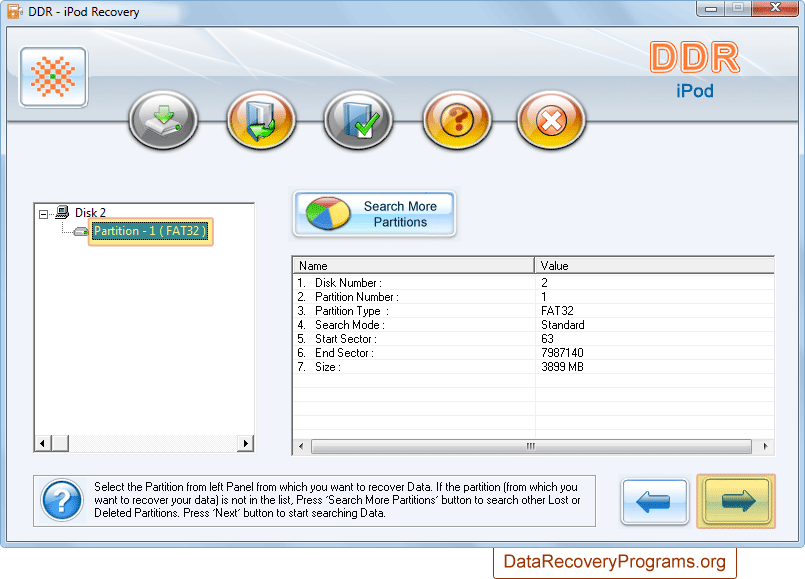Click the Standard value cell
The height and width of the screenshot is (579, 805).
pyautogui.click(x=563, y=325)
